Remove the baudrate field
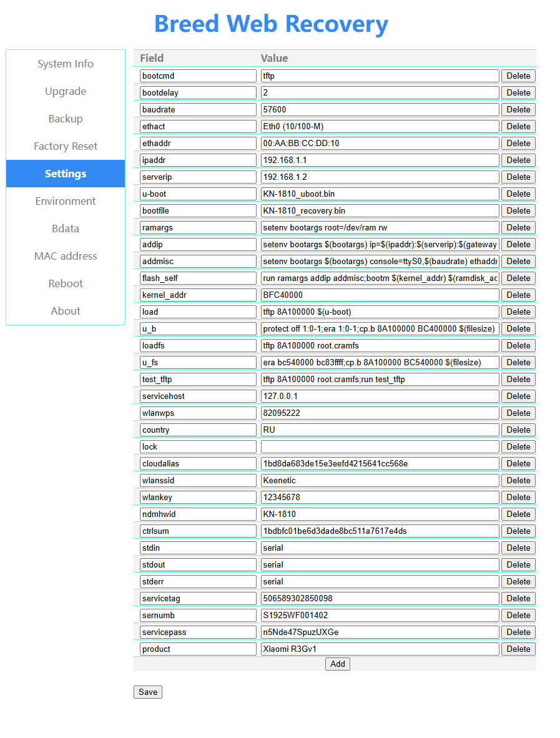Screen dimensions: 560x738 click(x=518, y=110)
